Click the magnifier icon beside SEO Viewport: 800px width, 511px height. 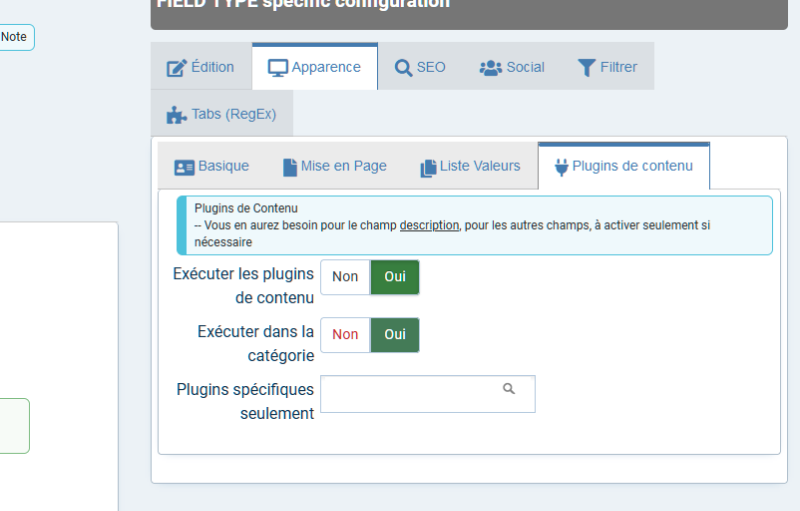[403, 68]
